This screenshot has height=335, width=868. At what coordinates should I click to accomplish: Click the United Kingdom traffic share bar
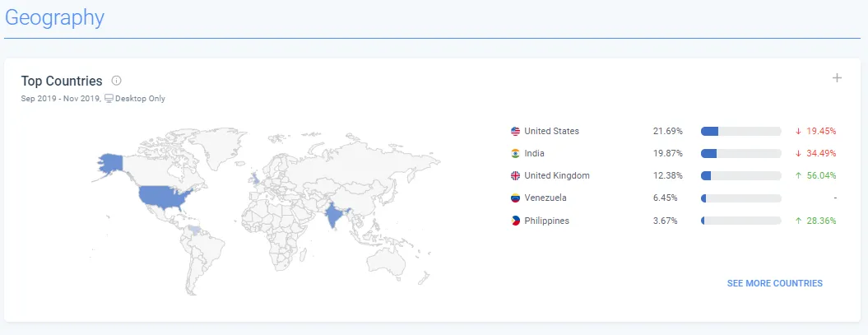740,175
